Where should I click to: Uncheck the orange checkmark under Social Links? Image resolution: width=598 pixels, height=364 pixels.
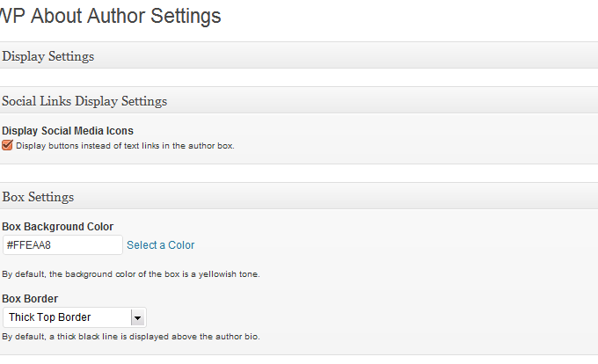click(7, 145)
